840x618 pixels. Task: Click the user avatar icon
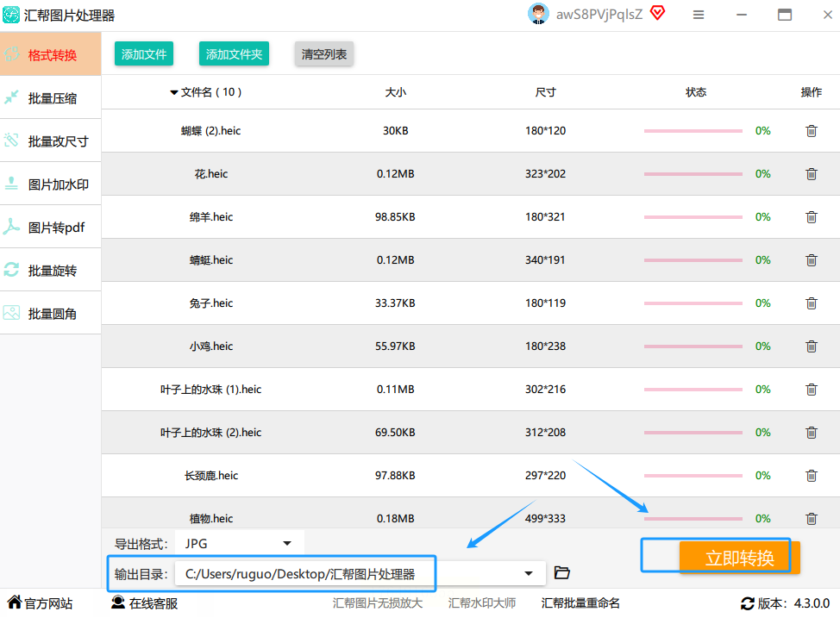tap(538, 14)
